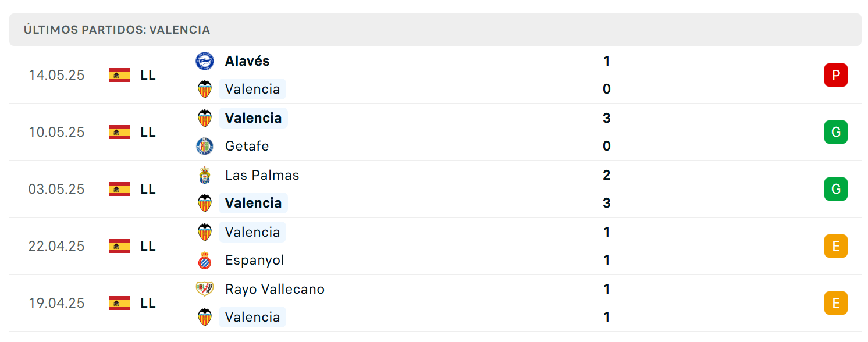This screenshot has width=868, height=342.
Task: Open the Rayo Vallecano team name link
Action: (x=275, y=289)
